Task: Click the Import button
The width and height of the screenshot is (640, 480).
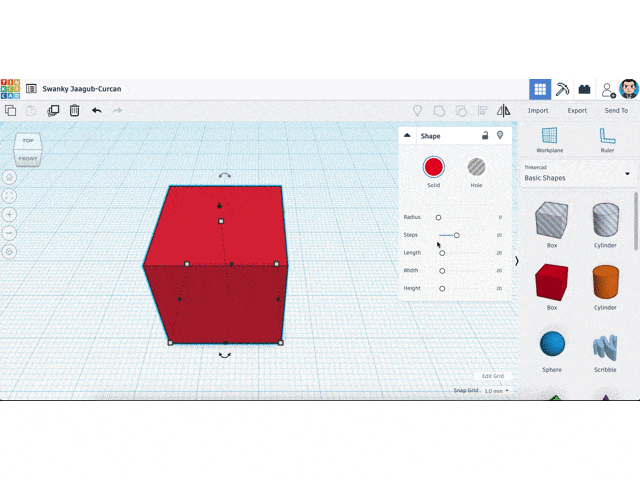Action: tap(538, 111)
